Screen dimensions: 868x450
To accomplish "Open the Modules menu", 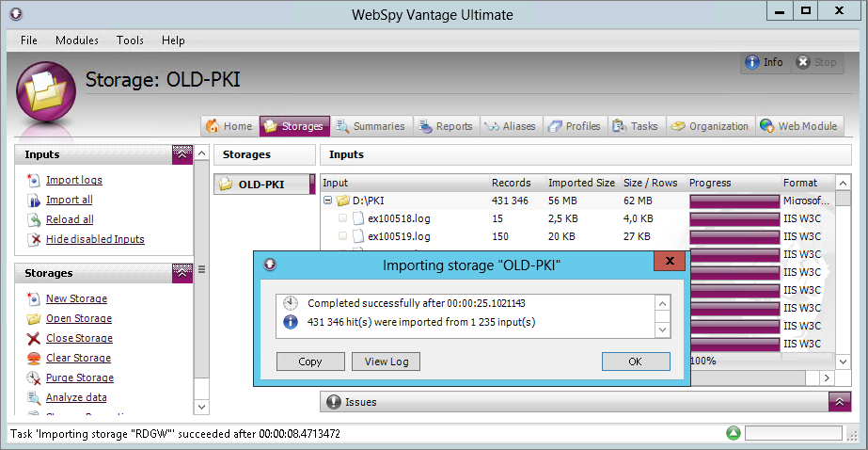I will tap(77, 40).
